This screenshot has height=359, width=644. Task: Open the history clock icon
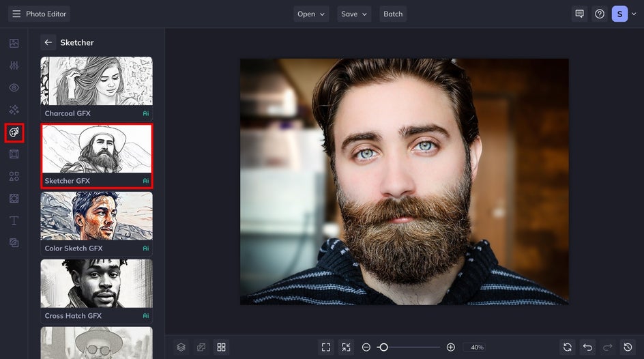coord(628,347)
